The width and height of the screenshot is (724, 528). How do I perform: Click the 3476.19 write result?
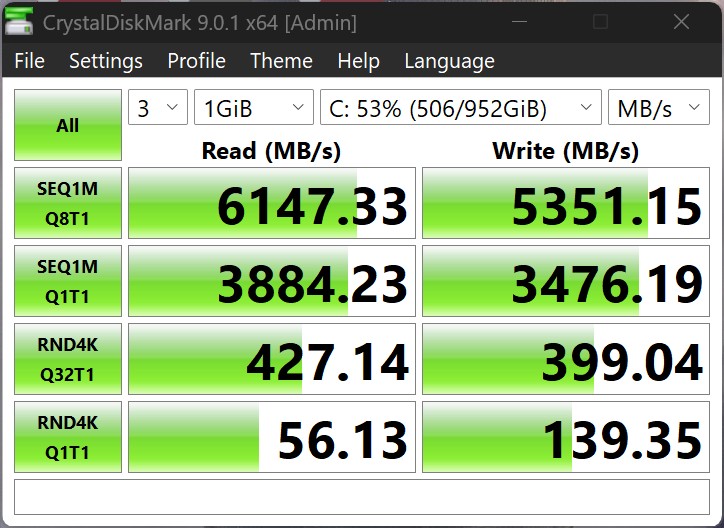(566, 281)
